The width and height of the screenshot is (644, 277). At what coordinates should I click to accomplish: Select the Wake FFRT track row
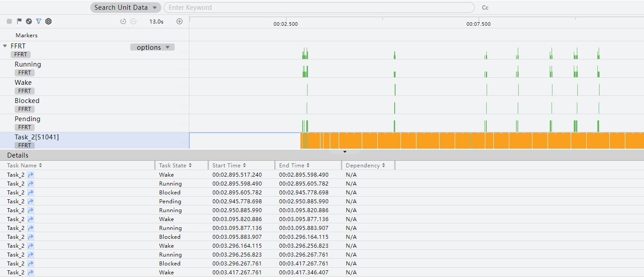pyautogui.click(x=94, y=87)
